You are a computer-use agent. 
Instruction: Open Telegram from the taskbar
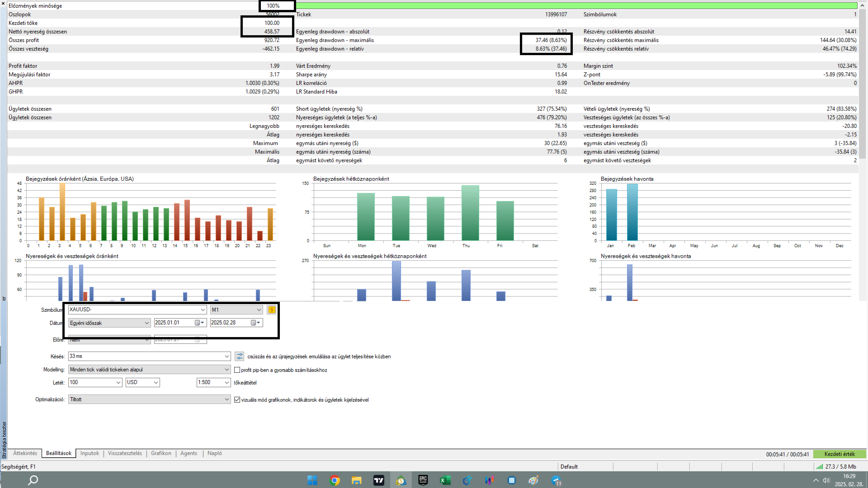pyautogui.click(x=556, y=480)
